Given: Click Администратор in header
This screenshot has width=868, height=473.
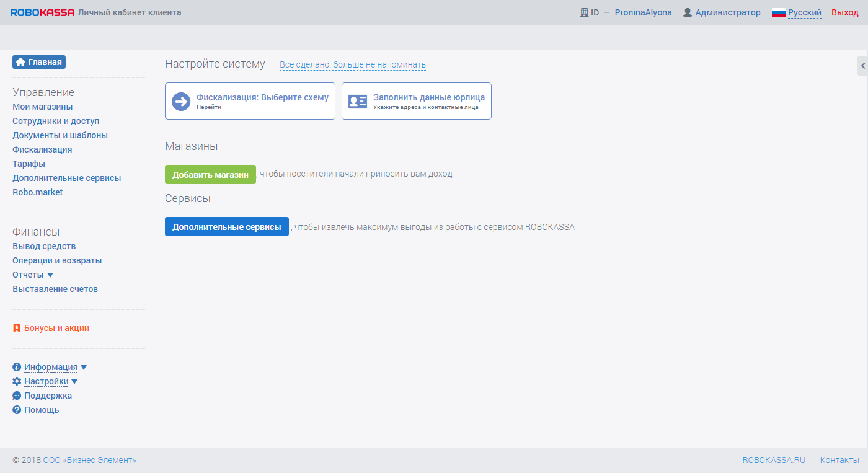Looking at the screenshot, I should pos(728,12).
